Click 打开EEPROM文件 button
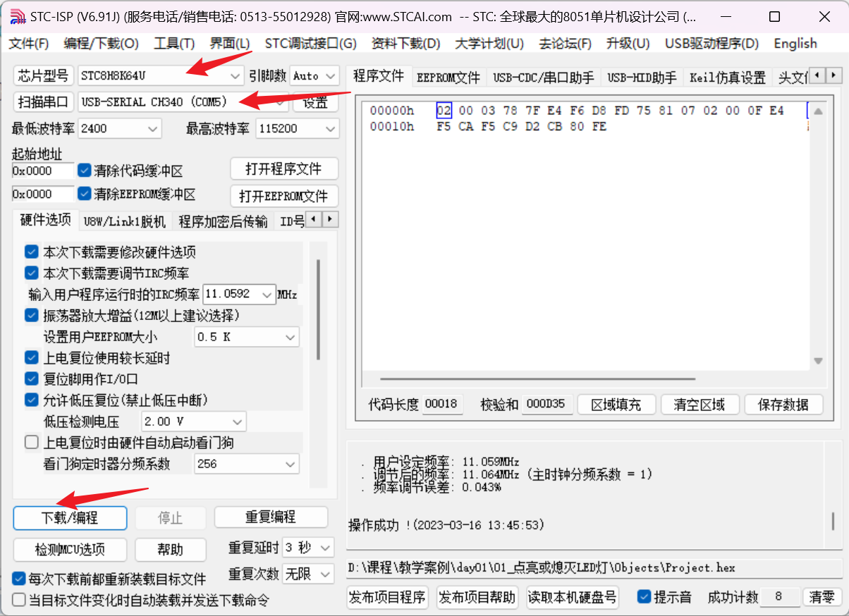Image resolution: width=849 pixels, height=616 pixels. 284,196
